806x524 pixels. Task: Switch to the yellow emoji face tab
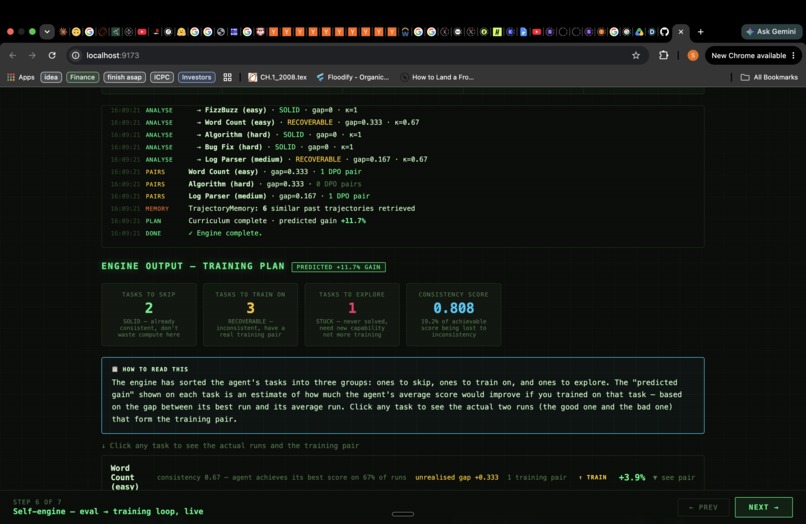pos(76,31)
